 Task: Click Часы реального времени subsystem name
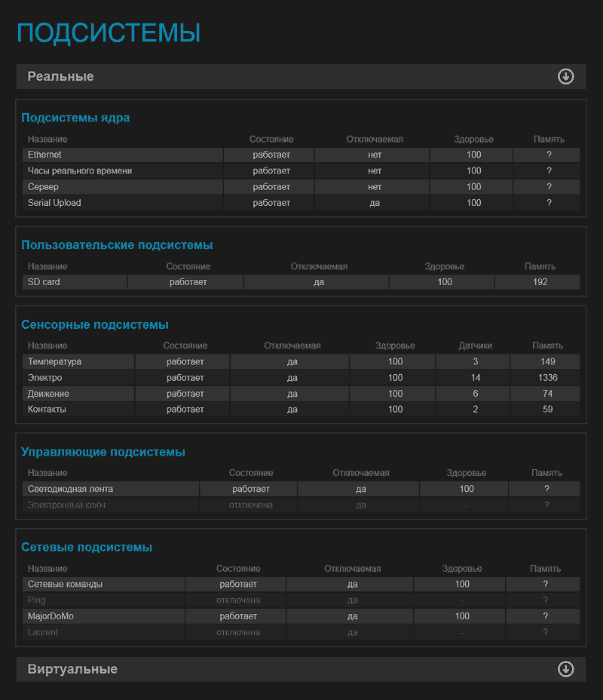pos(80,171)
